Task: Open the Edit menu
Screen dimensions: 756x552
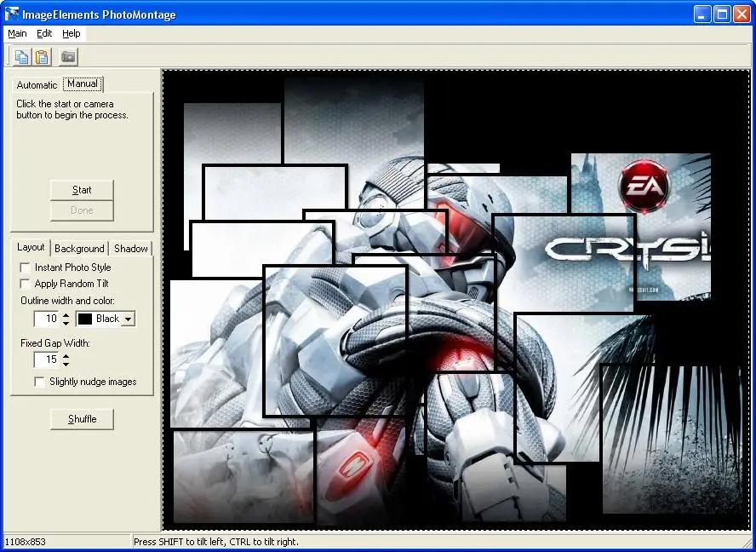Action: 44,33
